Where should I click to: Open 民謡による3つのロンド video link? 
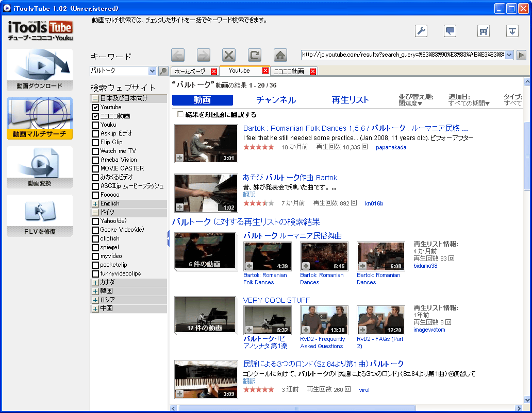(x=323, y=364)
